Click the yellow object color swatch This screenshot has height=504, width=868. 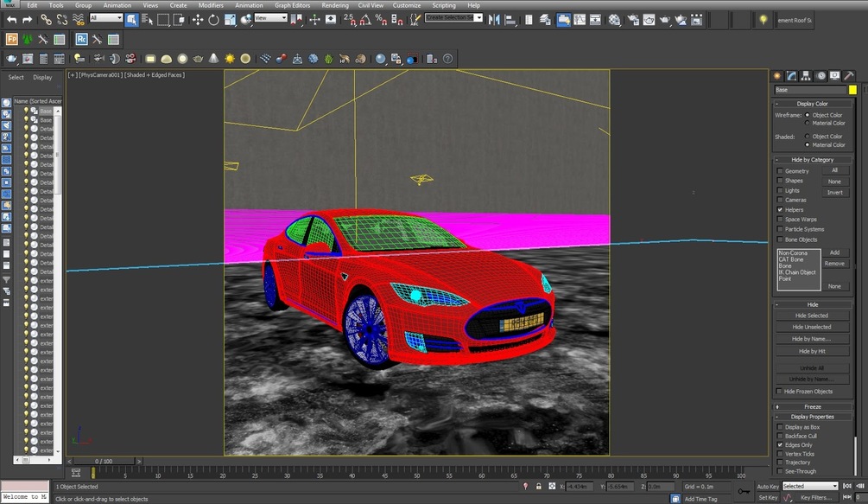[x=852, y=90]
